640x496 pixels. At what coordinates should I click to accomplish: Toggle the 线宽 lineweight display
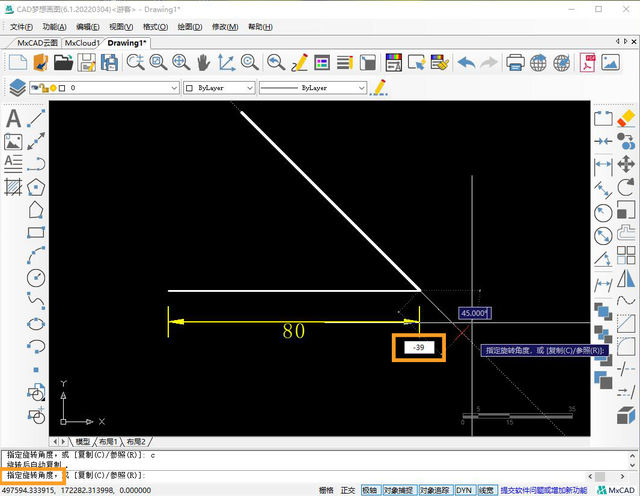coord(486,490)
